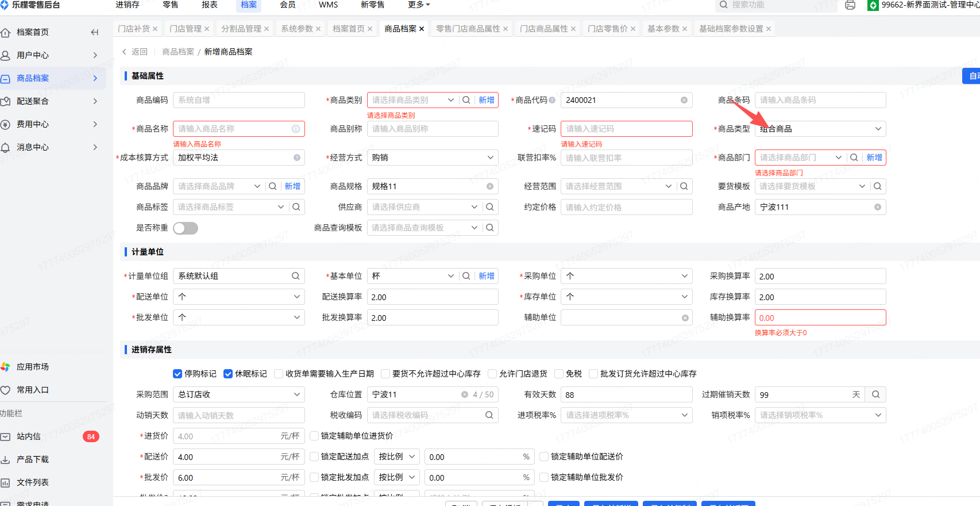Screen dimensions: 980x506
Task: Click search icon beside 商品类别 field
Action: coord(466,100)
